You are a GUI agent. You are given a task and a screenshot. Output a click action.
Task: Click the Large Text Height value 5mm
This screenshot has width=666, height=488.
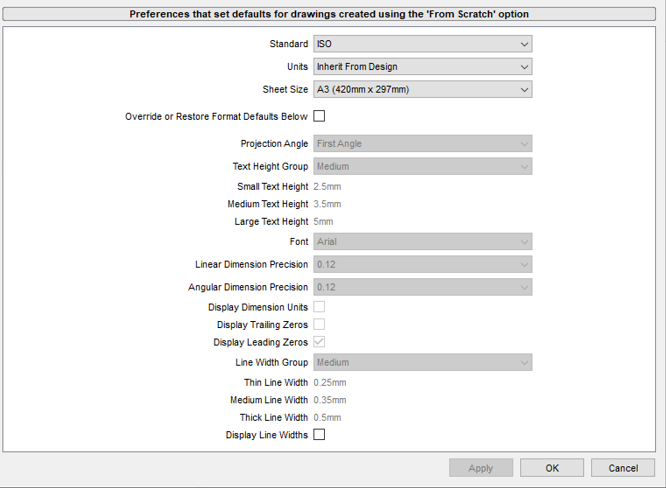(x=323, y=222)
